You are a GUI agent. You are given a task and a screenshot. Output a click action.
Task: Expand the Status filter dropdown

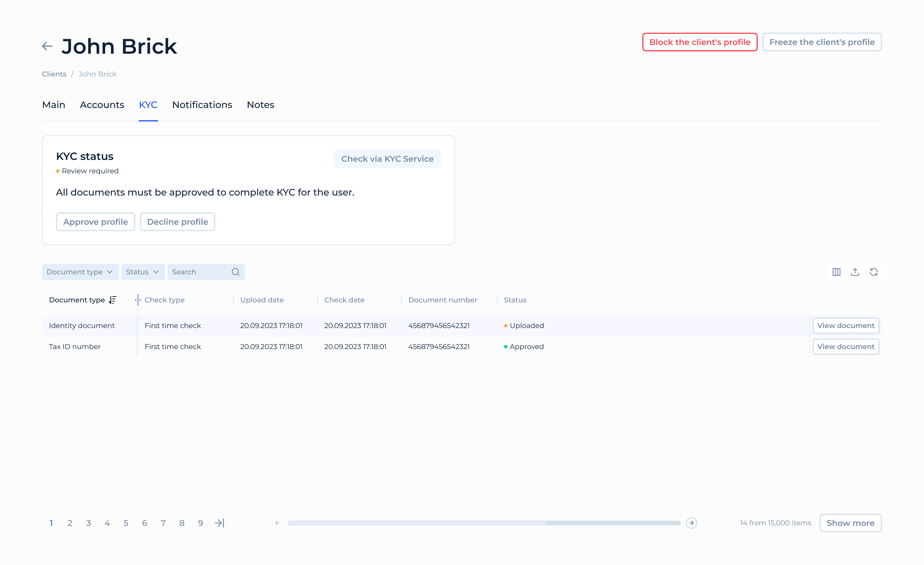[x=143, y=272]
